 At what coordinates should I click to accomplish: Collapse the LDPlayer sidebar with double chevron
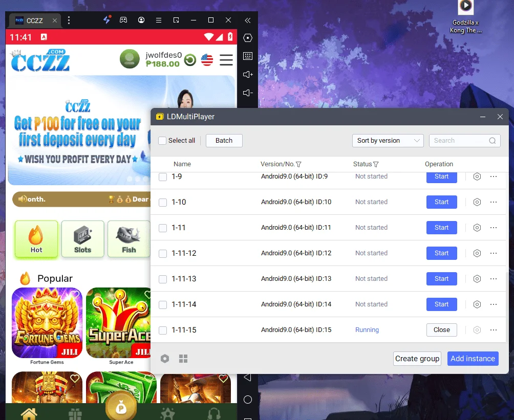tap(248, 20)
